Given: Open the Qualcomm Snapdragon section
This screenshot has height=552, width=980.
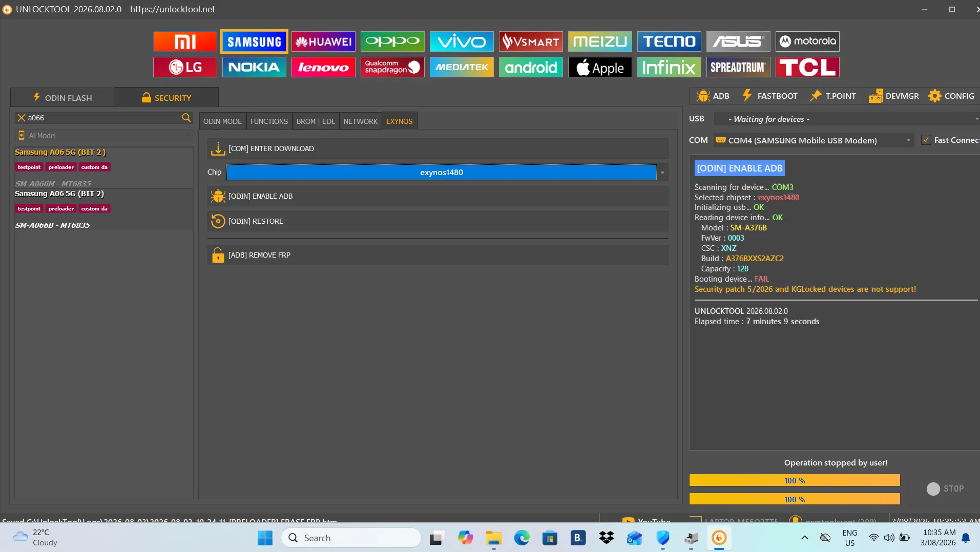Looking at the screenshot, I should tap(392, 67).
